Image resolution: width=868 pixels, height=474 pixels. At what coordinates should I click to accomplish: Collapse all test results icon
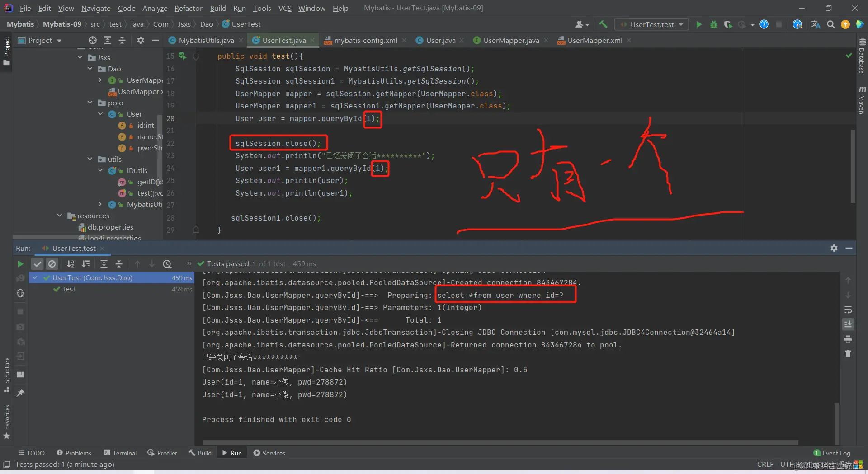(x=119, y=264)
